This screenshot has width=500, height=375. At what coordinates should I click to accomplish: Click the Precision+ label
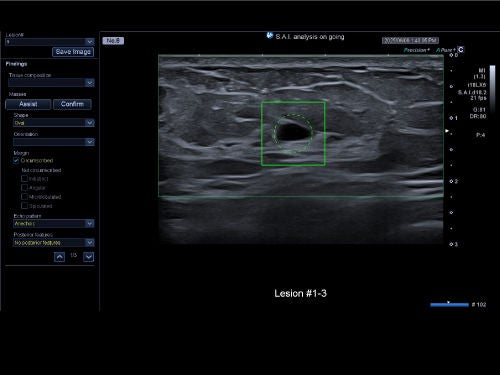(416, 50)
